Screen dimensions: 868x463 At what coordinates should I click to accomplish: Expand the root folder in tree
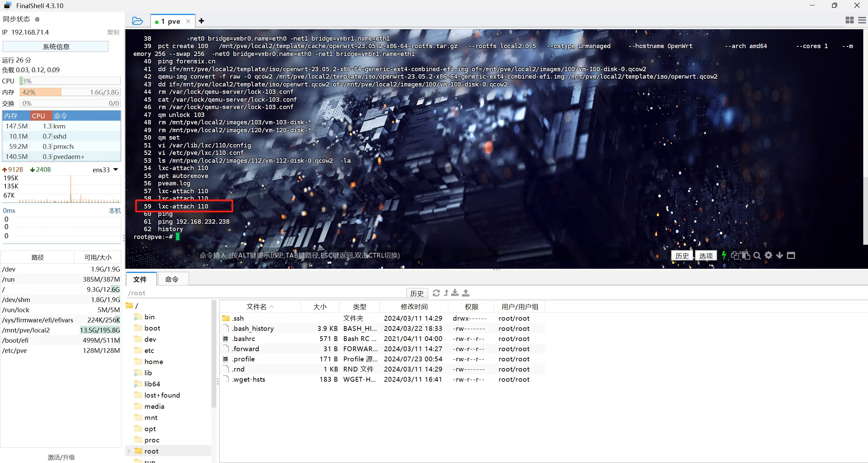[x=129, y=451]
